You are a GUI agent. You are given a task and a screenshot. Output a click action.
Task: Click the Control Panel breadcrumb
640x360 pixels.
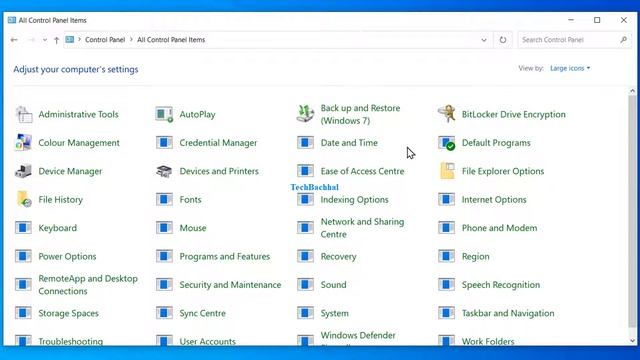pyautogui.click(x=105, y=40)
